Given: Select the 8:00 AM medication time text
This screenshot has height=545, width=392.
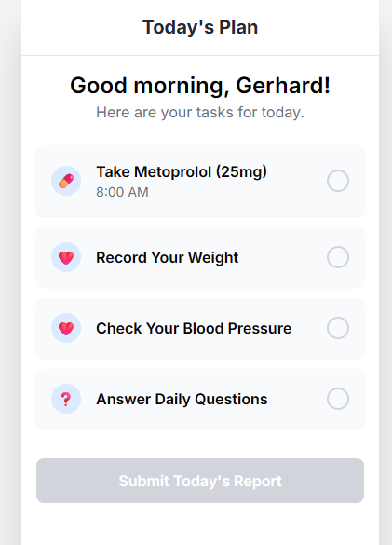Looking at the screenshot, I should pyautogui.click(x=122, y=192).
